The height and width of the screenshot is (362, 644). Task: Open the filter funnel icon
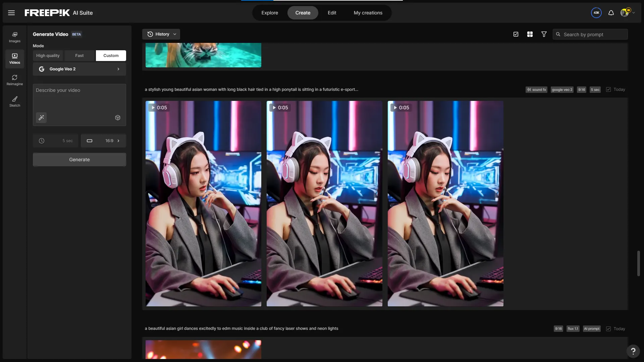point(544,34)
